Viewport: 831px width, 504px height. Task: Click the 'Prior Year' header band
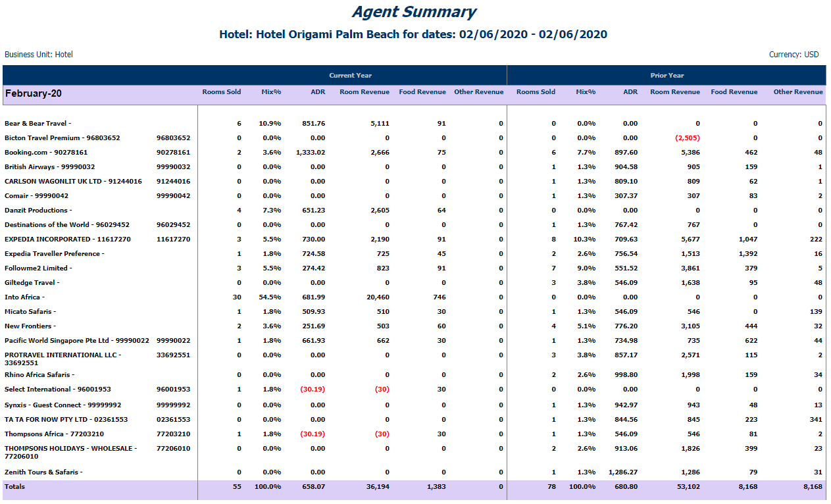click(667, 76)
